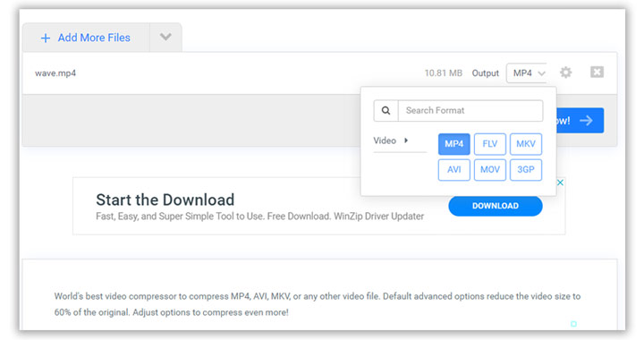Select MOV output format
Screen dimensions: 644x340
pos(489,170)
